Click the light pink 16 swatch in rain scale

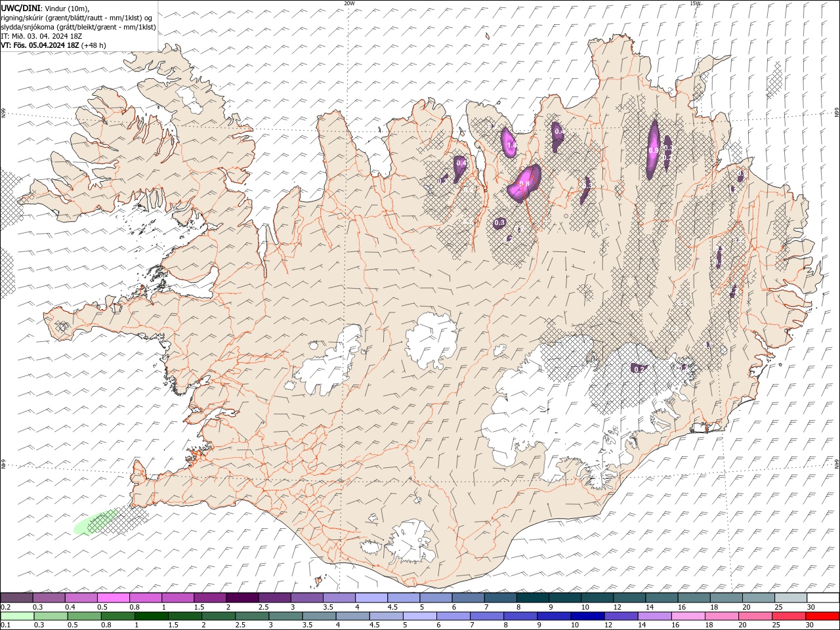[688, 616]
